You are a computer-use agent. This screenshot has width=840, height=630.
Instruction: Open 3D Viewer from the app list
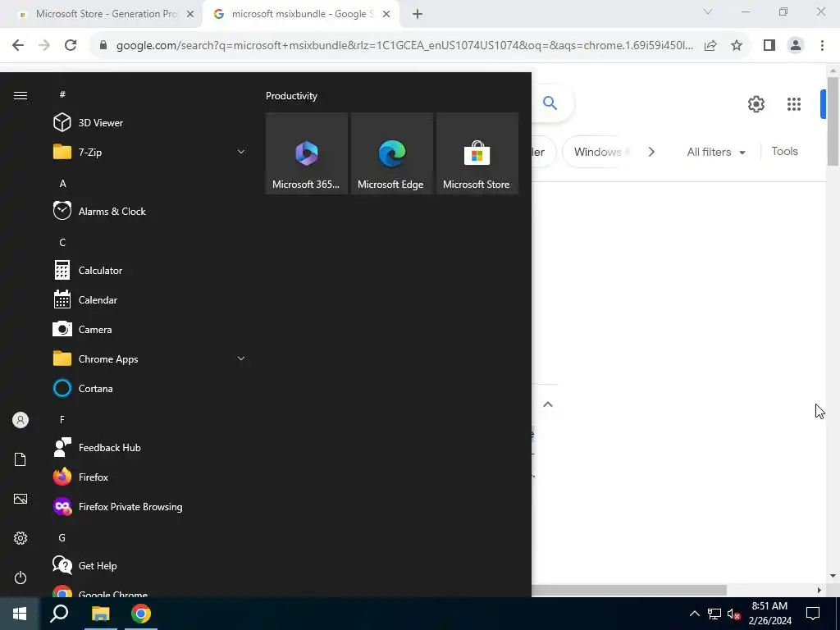coord(150,123)
